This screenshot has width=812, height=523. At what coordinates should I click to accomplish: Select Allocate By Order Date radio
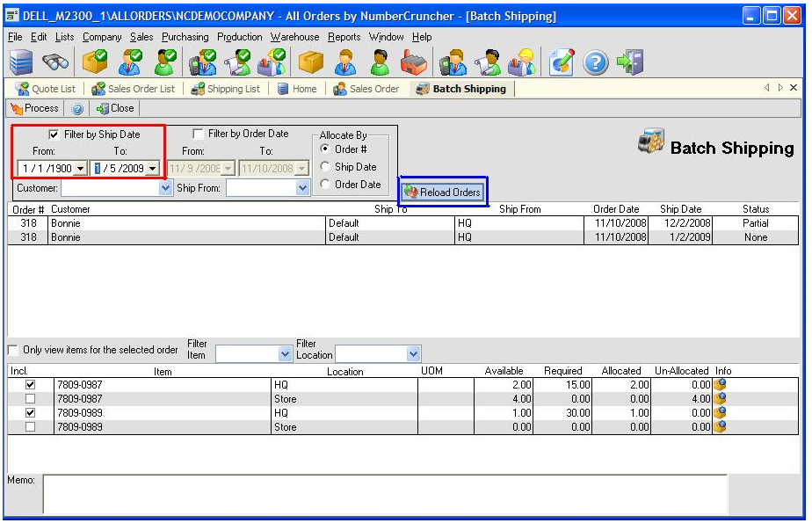click(325, 184)
